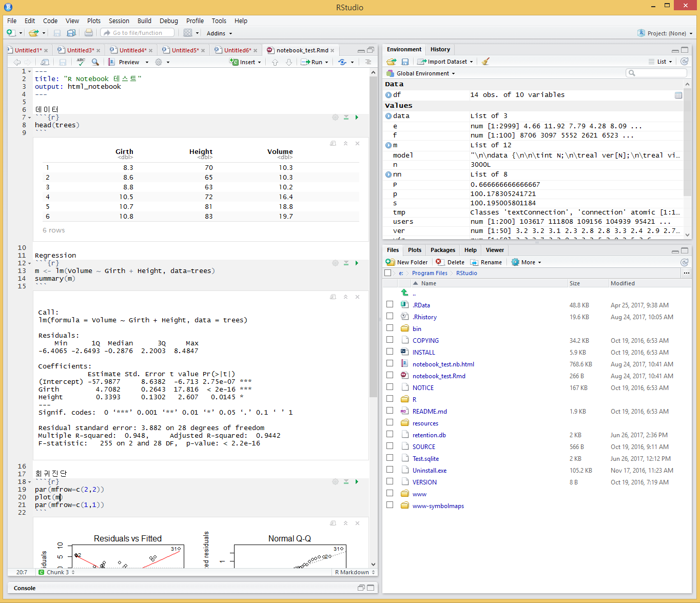Click the workspace panes grid icon
Image resolution: width=700 pixels, height=603 pixels.
point(188,33)
